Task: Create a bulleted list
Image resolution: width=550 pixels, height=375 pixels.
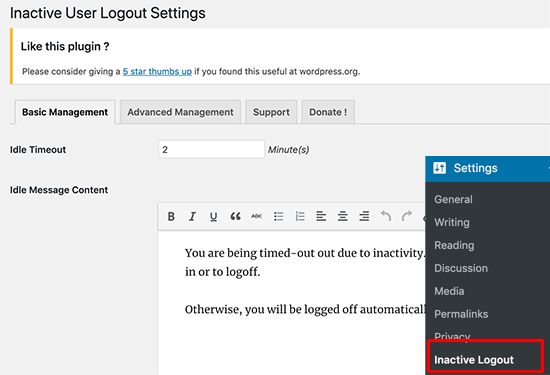Action: click(279, 216)
